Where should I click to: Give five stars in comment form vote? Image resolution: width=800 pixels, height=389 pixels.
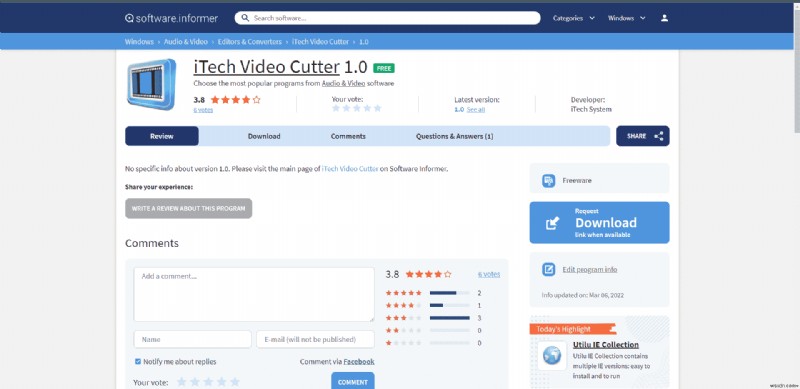pyautogui.click(x=235, y=382)
